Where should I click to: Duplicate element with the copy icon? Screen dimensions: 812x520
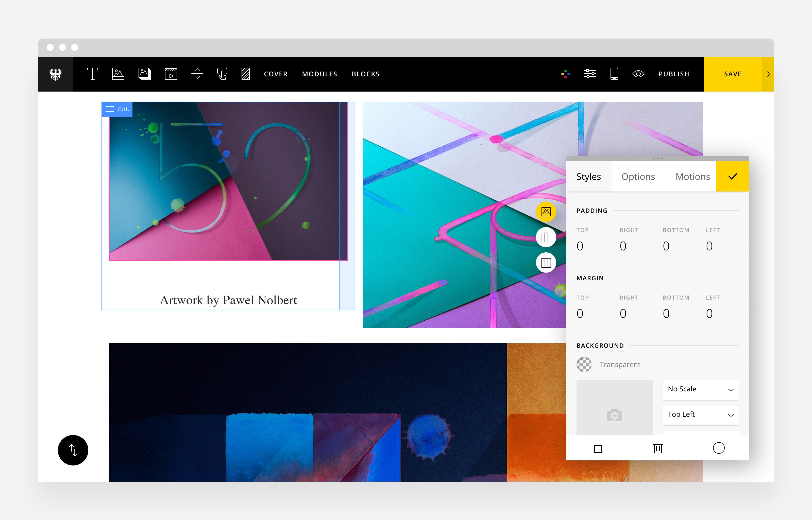click(597, 448)
